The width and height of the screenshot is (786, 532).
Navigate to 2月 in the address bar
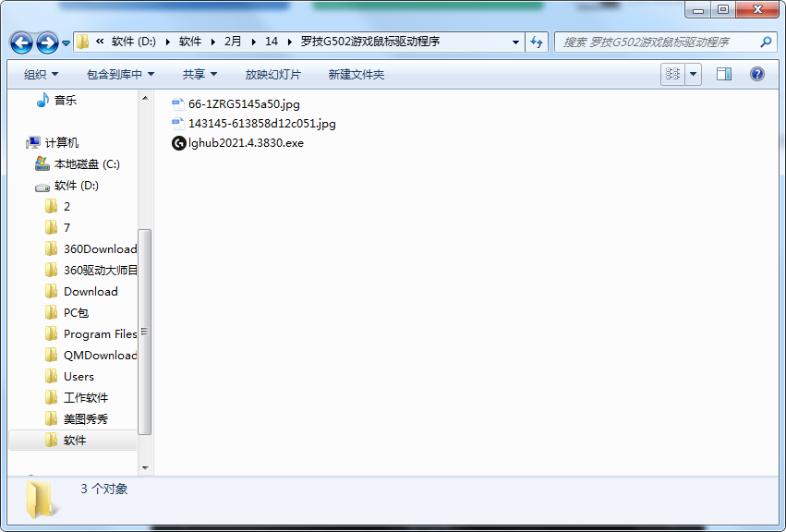pyautogui.click(x=233, y=42)
